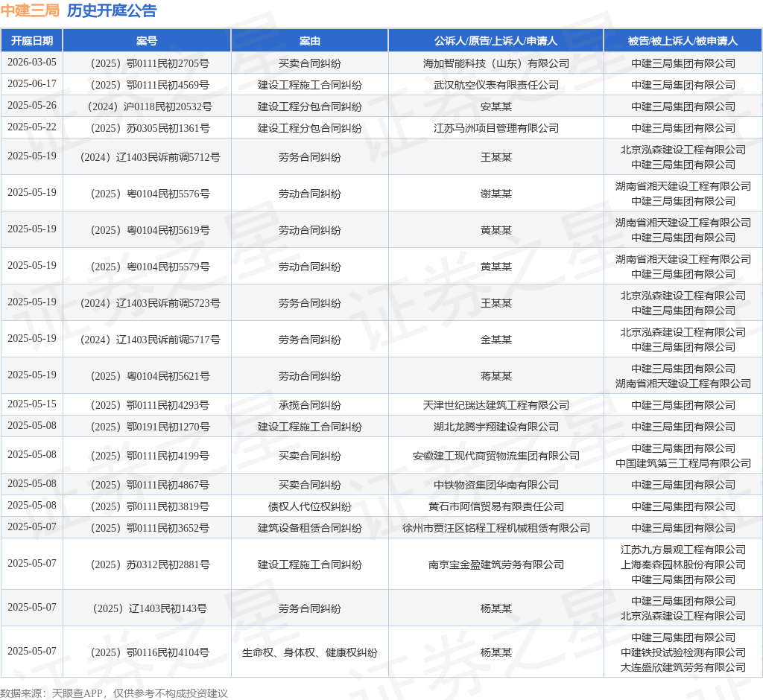Click defendant 大连盛欣建筑劳务有限公司
Screen dimensions: 763x700
pyautogui.click(x=683, y=667)
